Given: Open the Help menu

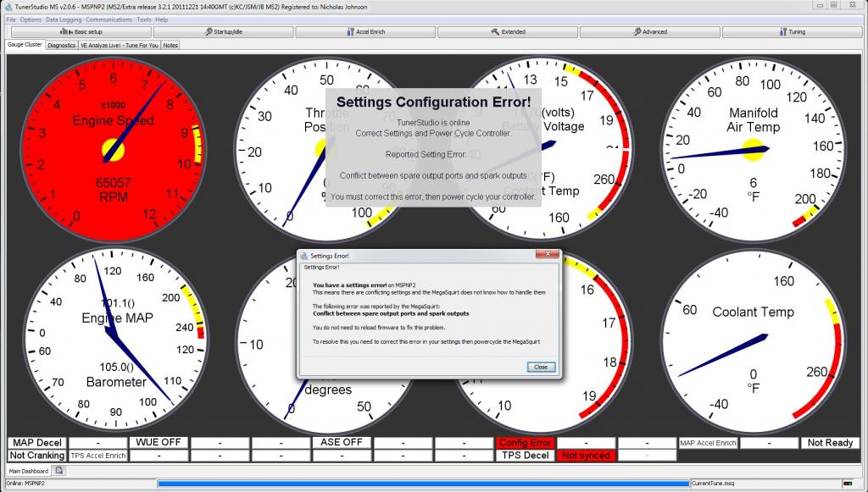Looking at the screenshot, I should coord(162,19).
